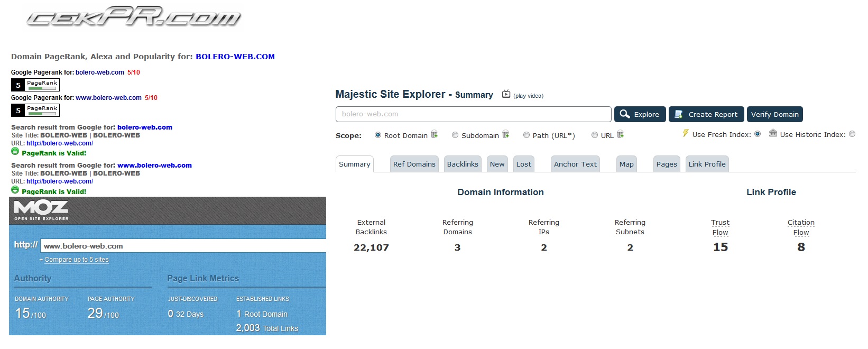Click the Majestic domain search field
Image resolution: width=868 pixels, height=349 pixels.
coord(474,114)
